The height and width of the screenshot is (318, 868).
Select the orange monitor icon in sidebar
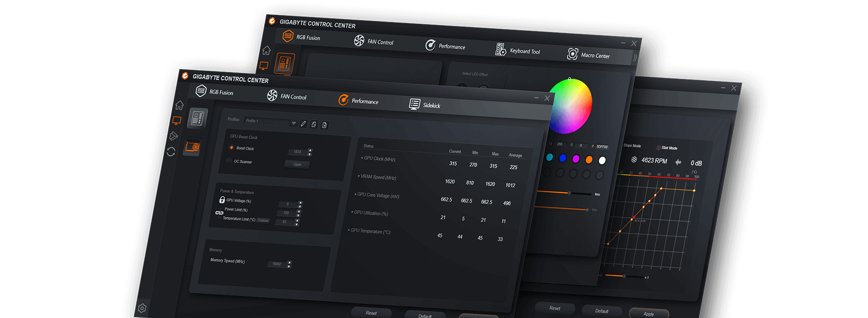(177, 121)
